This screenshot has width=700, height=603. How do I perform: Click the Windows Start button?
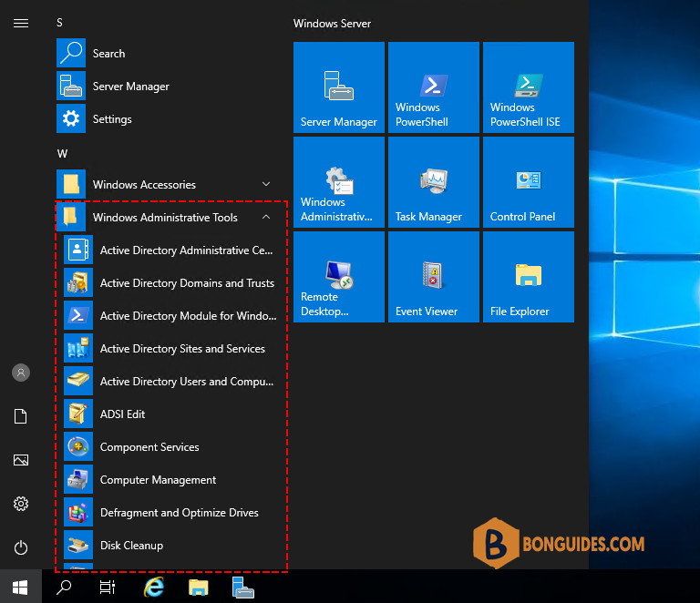[x=21, y=587]
